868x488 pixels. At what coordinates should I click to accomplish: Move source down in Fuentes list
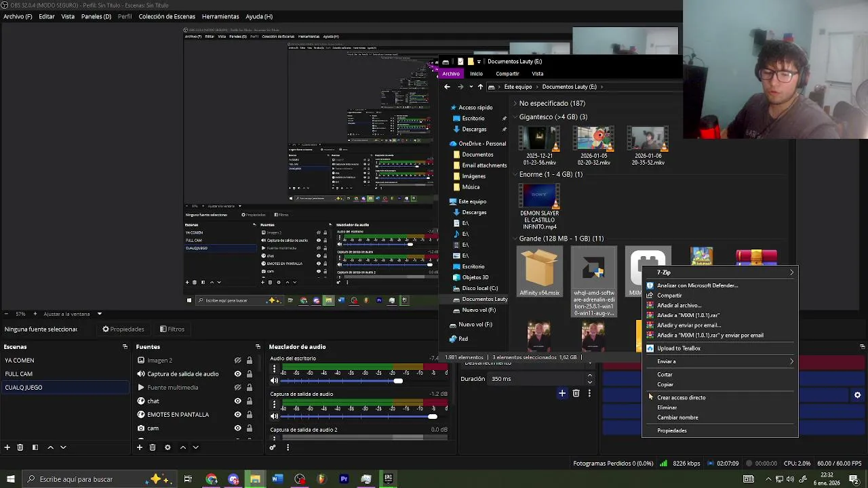[195, 447]
